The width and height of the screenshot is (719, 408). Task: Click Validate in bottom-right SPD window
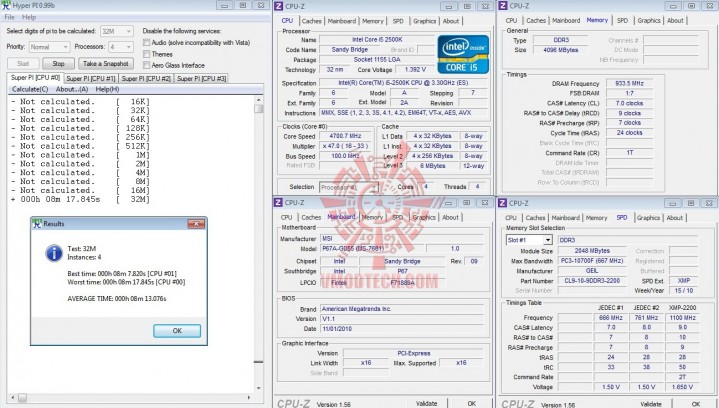point(651,404)
